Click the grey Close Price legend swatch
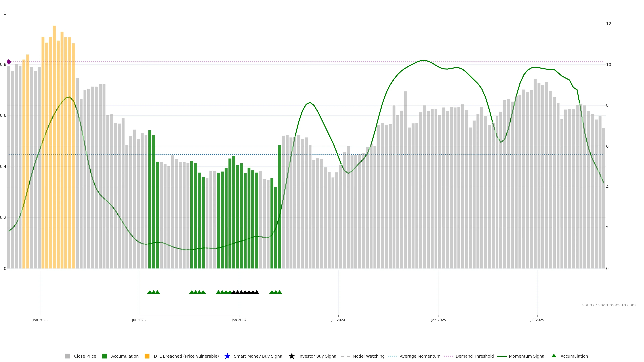 click(67, 356)
